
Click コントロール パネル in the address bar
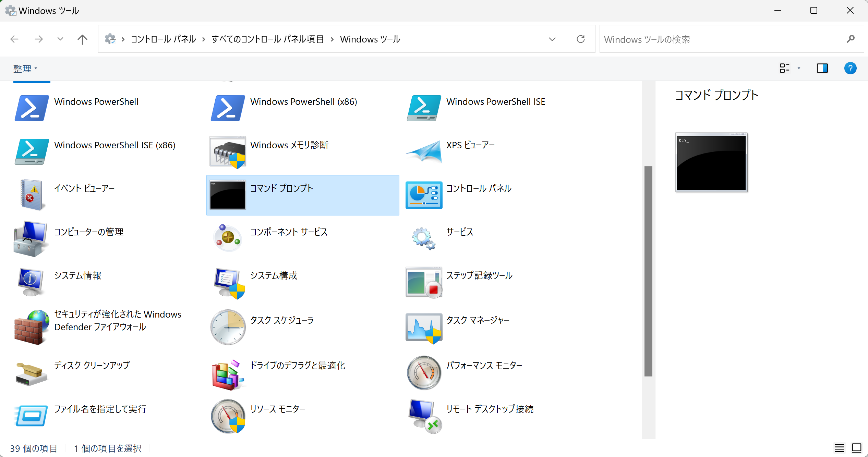(163, 39)
